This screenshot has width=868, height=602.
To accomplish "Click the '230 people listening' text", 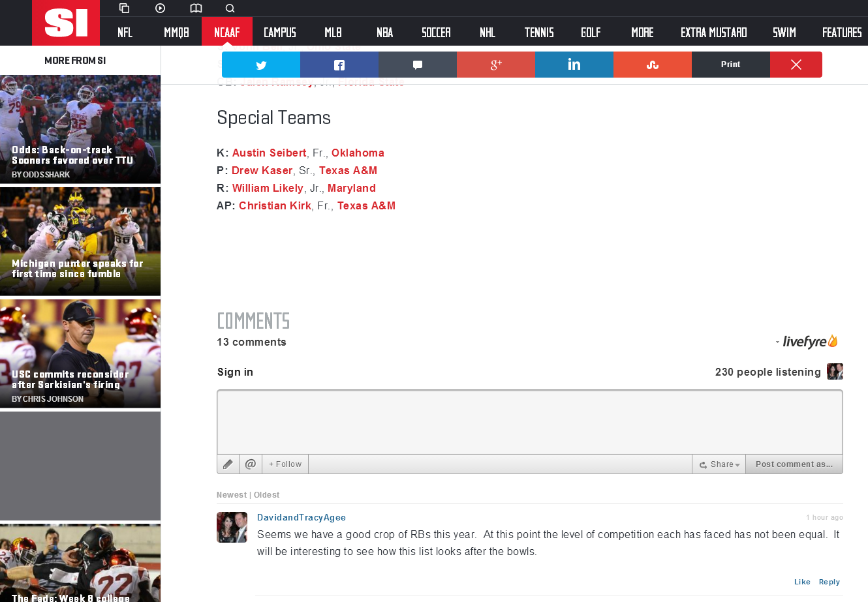I will click(x=768, y=372).
